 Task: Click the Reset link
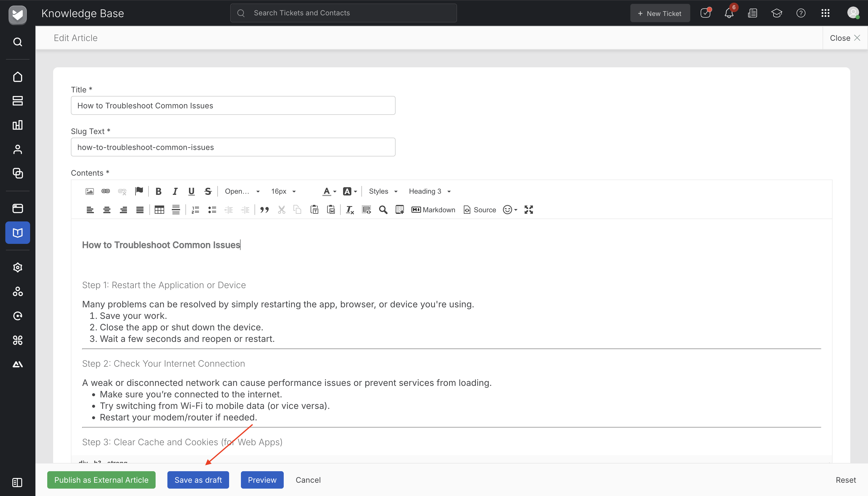click(x=846, y=480)
